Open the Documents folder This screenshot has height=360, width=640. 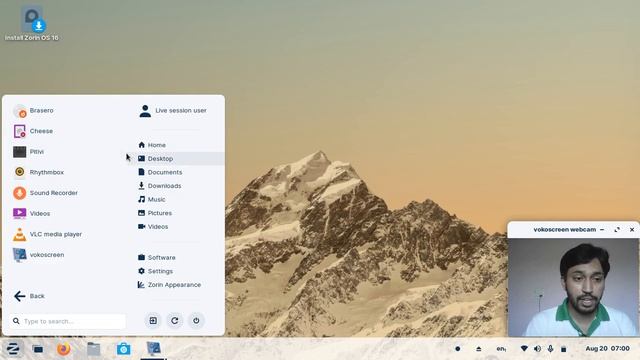pyautogui.click(x=160, y=172)
